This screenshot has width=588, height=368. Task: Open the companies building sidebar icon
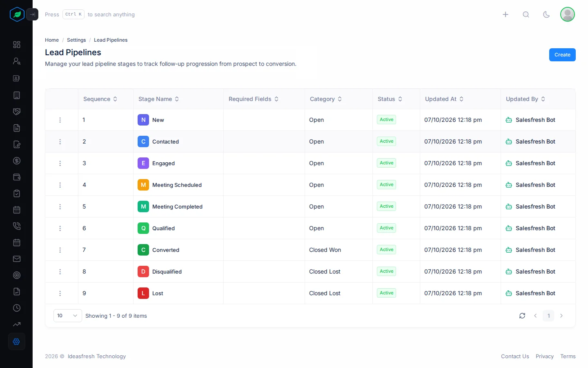17,95
